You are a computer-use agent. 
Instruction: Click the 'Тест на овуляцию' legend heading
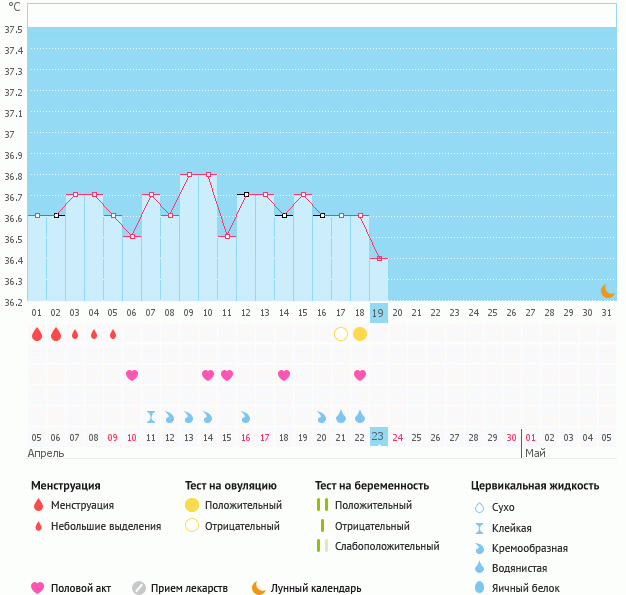click(x=231, y=485)
